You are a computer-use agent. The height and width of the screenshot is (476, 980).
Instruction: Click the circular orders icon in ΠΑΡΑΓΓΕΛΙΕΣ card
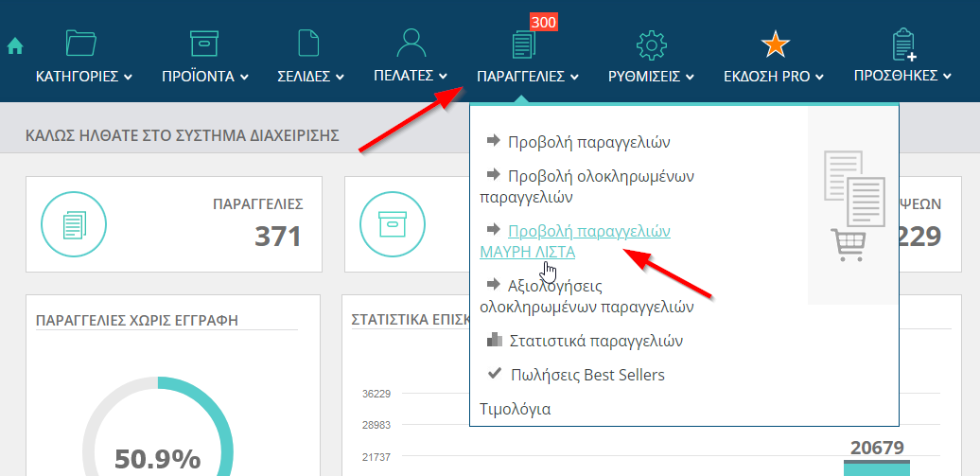pos(74,224)
